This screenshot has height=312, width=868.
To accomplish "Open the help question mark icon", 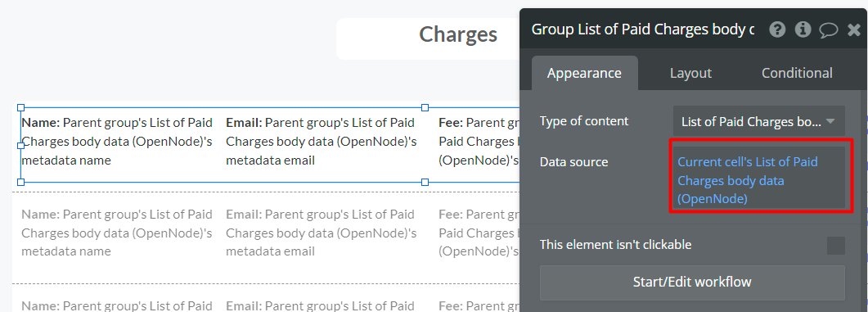I will [x=777, y=29].
